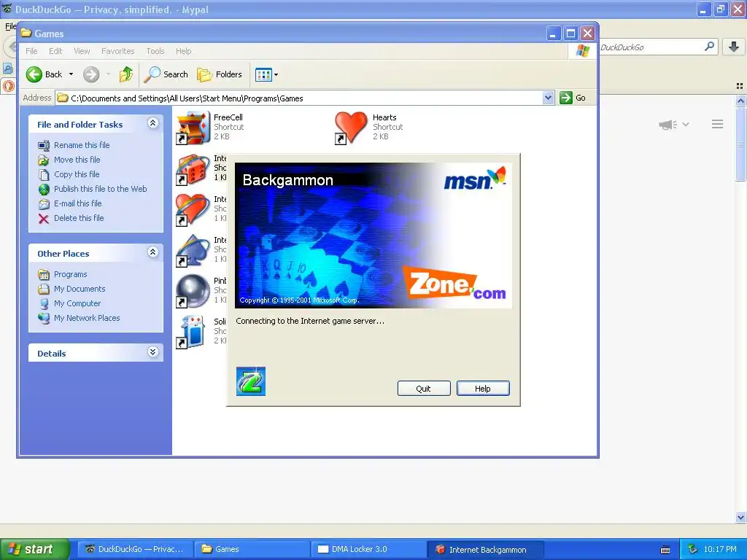Click Move this file

tap(77, 160)
